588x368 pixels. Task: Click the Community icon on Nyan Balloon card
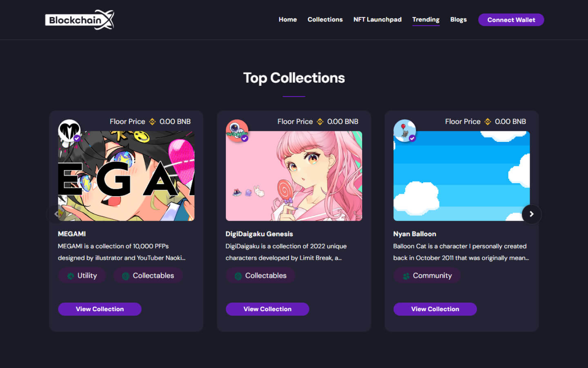[x=406, y=276]
